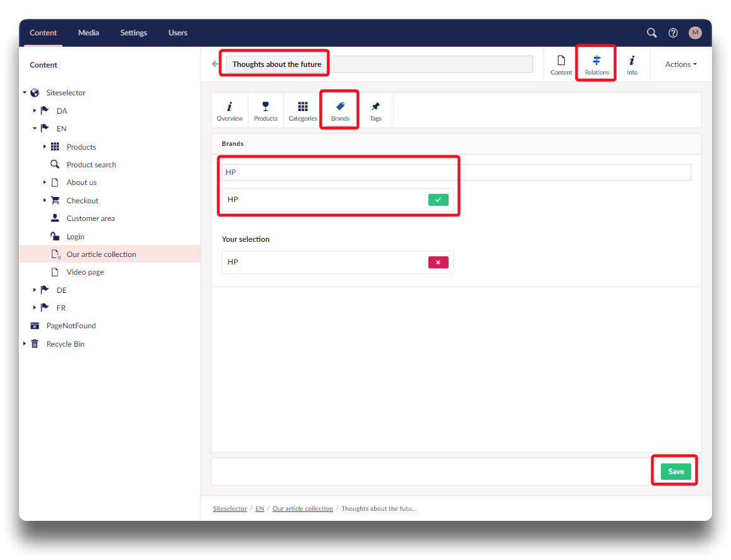Click the flag icon beside DA
The width and height of the screenshot is (731, 560).
coord(45,110)
